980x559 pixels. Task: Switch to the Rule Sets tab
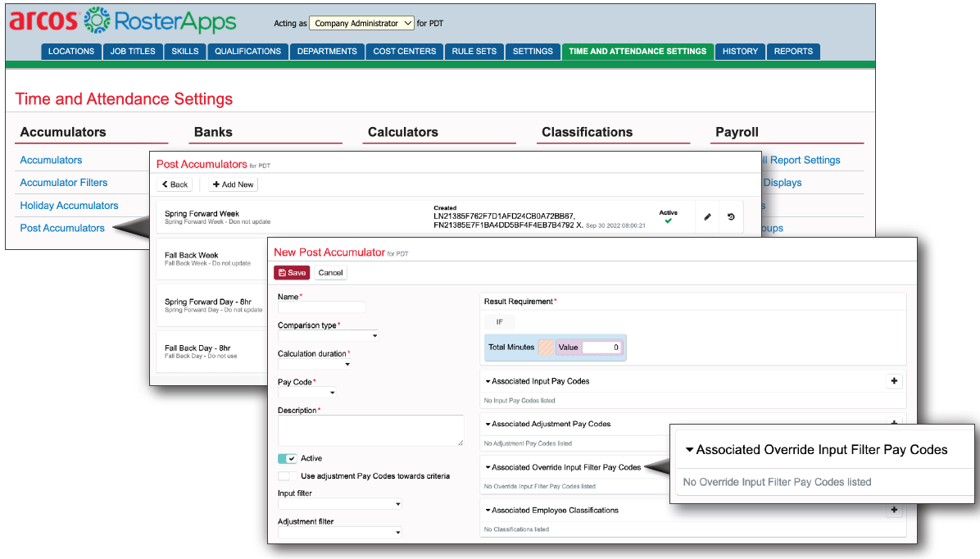474,51
